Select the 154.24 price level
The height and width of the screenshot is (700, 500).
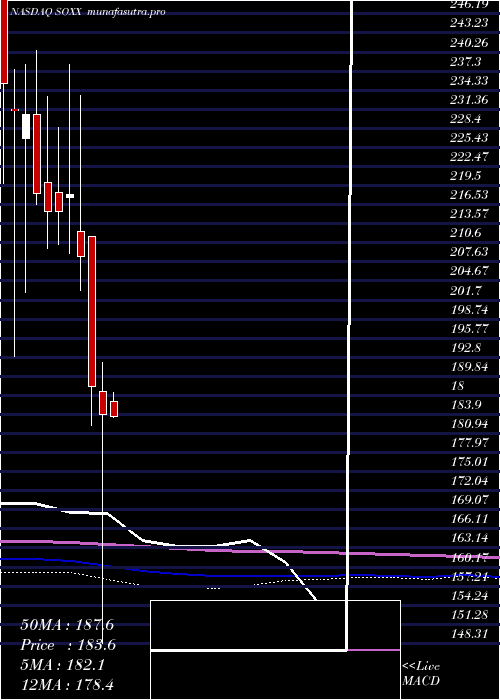pyautogui.click(x=469, y=596)
